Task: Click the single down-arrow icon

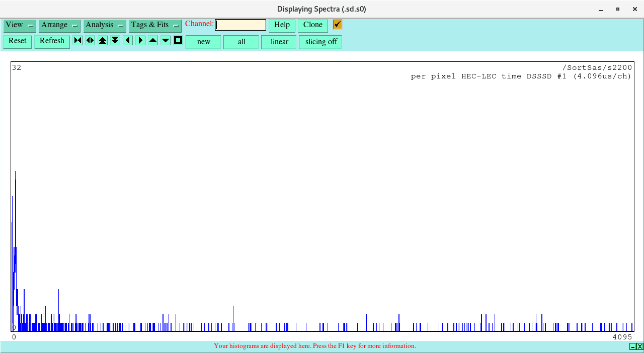Action: point(166,41)
